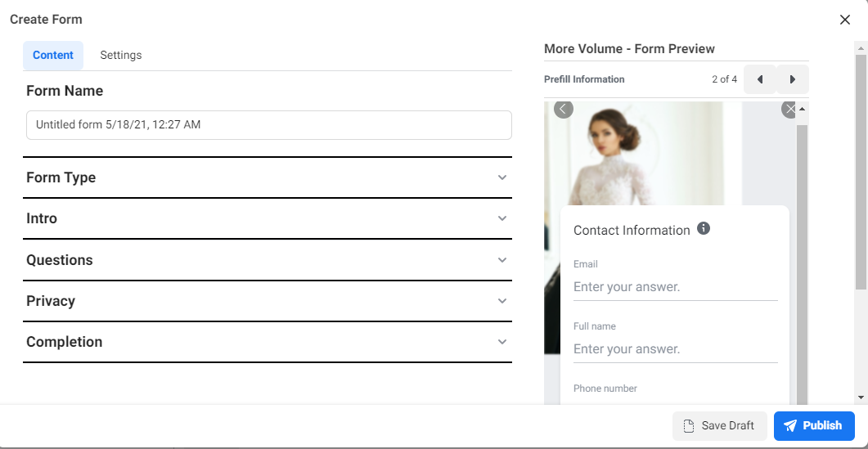
Task: Switch to the Settings tab
Action: [121, 55]
